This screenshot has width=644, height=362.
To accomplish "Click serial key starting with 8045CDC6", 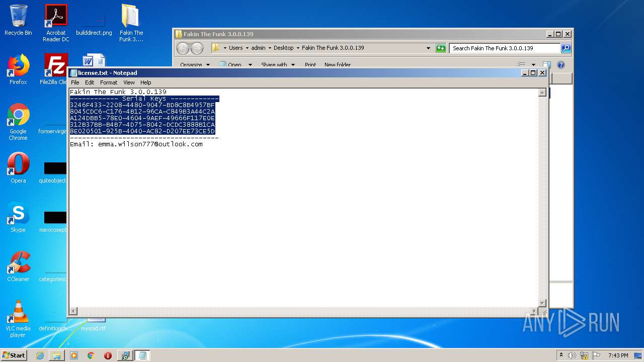I will coord(142,112).
